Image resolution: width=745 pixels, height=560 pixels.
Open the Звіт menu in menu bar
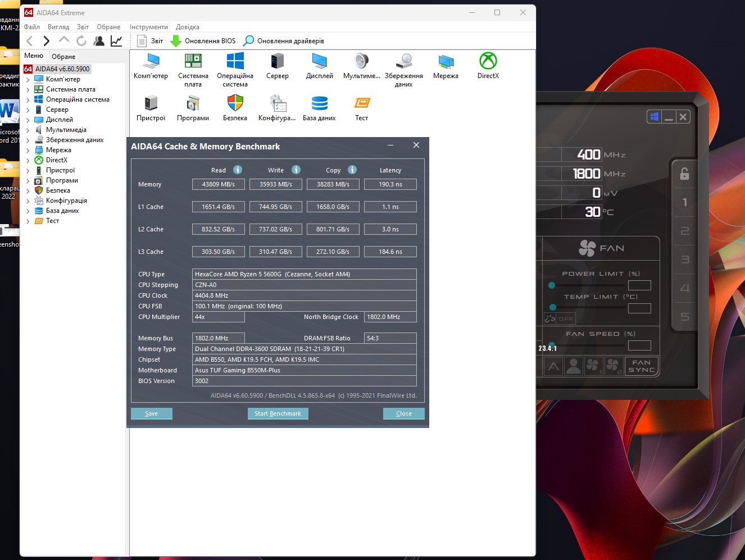tap(83, 27)
